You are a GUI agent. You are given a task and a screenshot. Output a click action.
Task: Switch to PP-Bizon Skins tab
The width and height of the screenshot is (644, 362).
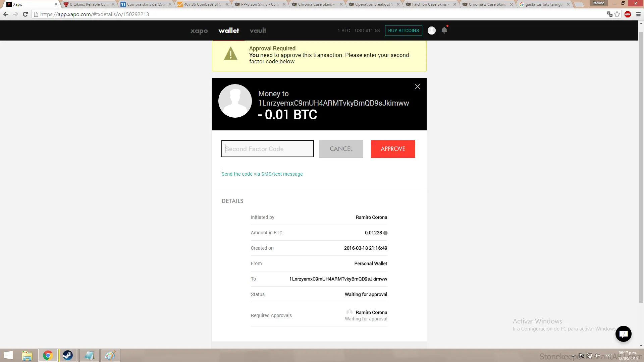click(260, 4)
